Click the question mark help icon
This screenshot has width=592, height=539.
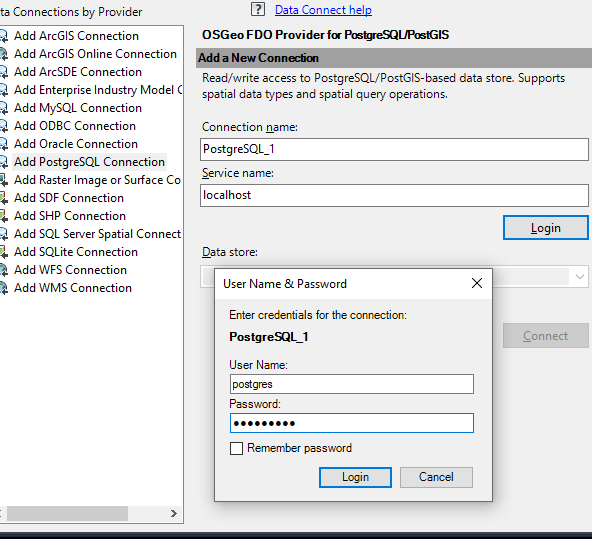click(258, 9)
